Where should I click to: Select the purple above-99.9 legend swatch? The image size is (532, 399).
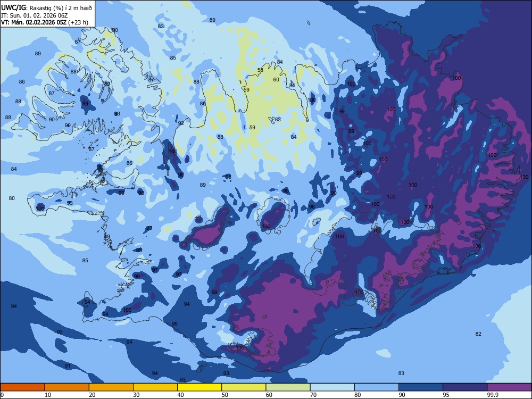(509, 387)
